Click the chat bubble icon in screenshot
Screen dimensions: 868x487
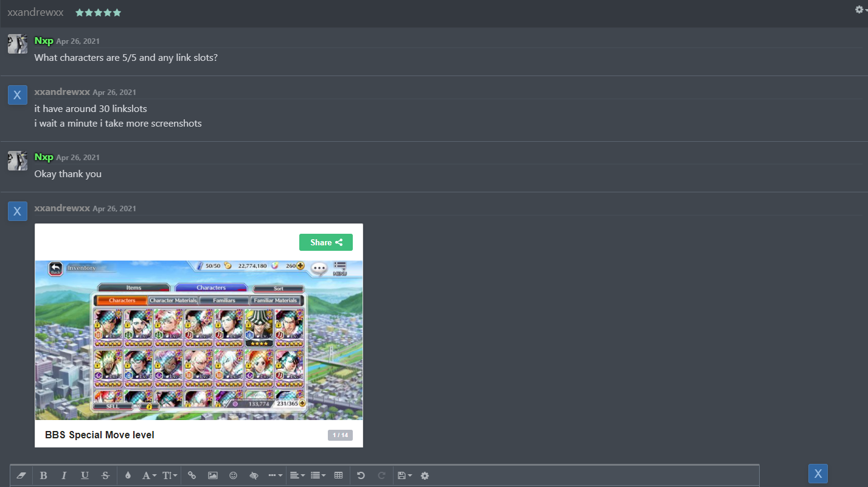[x=319, y=268]
